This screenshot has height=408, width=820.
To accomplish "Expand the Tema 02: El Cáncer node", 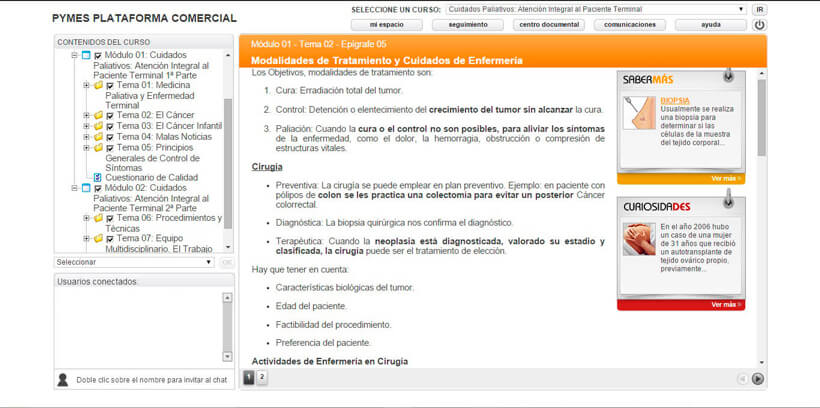I will coord(86,115).
